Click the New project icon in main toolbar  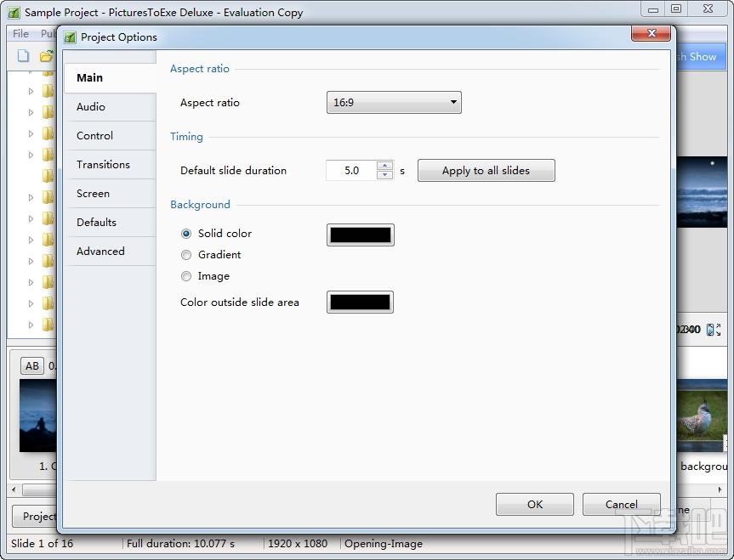pos(23,56)
